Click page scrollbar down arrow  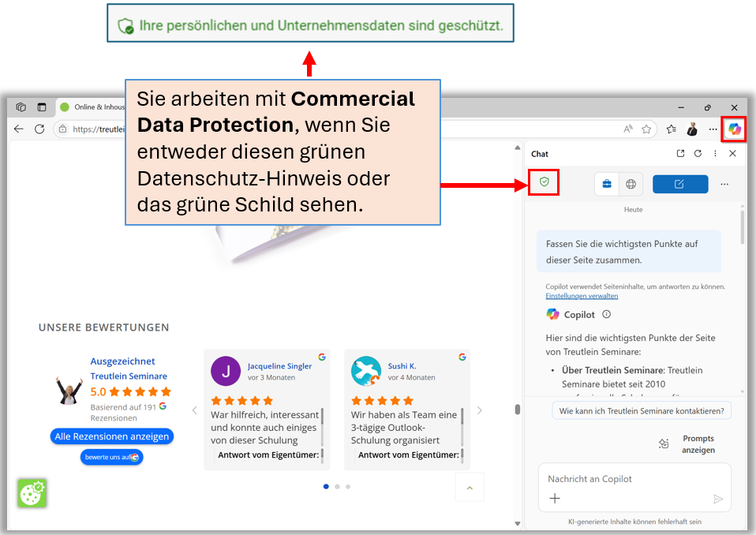click(518, 523)
